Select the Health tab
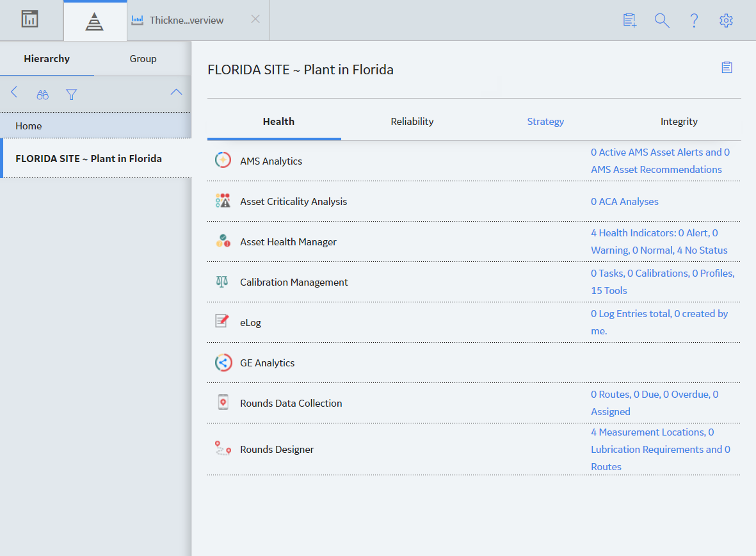Image resolution: width=756 pixels, height=556 pixels. pos(278,122)
